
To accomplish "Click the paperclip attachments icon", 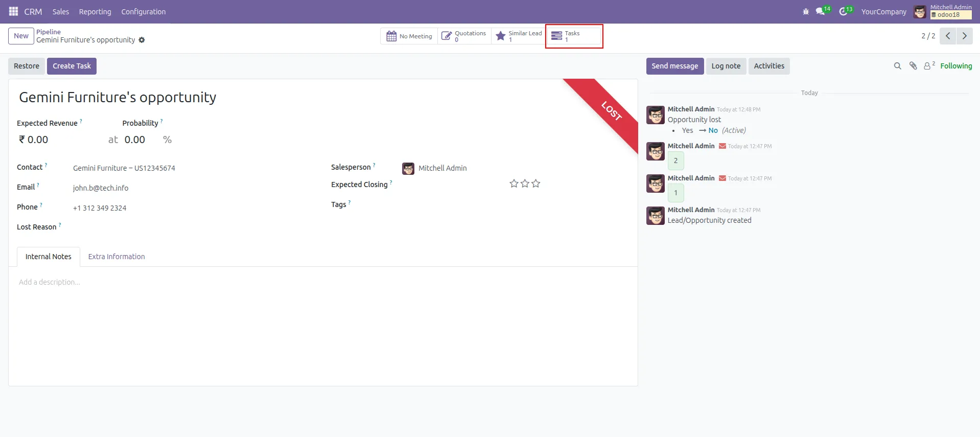I will coord(913,66).
